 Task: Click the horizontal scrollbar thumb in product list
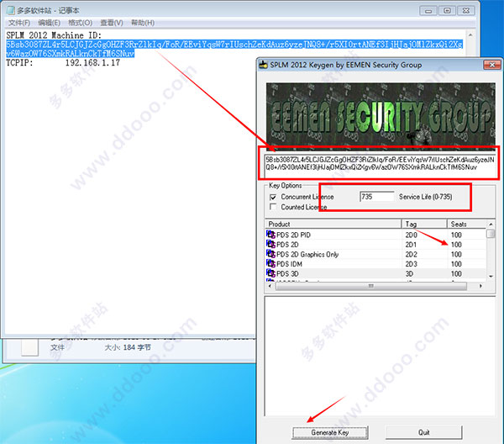[371, 286]
